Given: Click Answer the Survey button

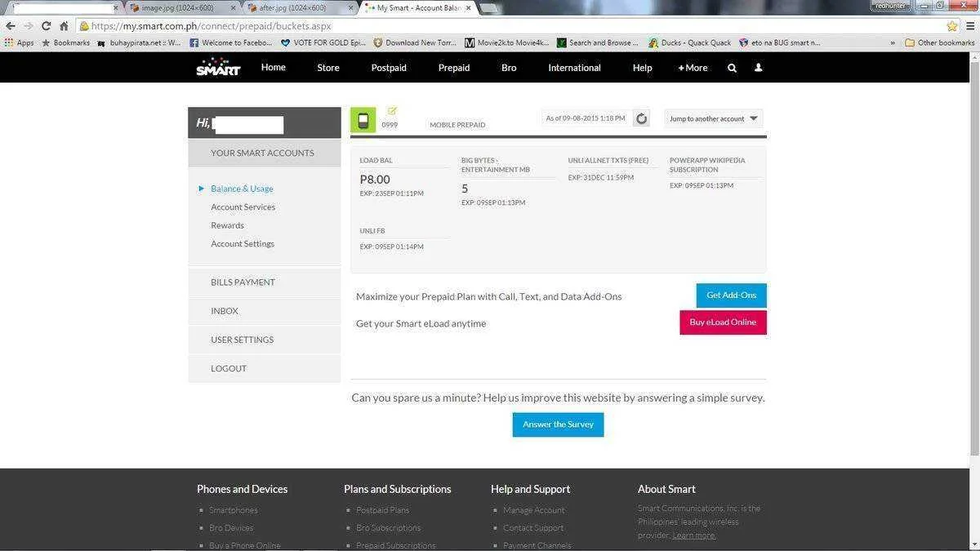Looking at the screenshot, I should [x=559, y=424].
